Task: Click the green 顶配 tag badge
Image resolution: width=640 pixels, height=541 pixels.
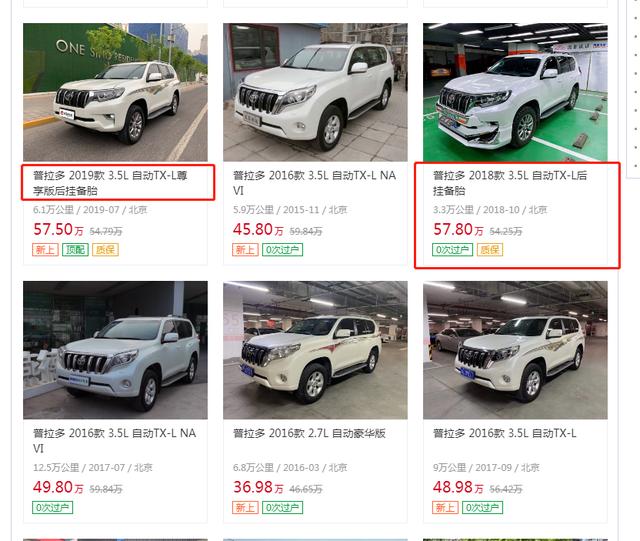Action: (75, 249)
